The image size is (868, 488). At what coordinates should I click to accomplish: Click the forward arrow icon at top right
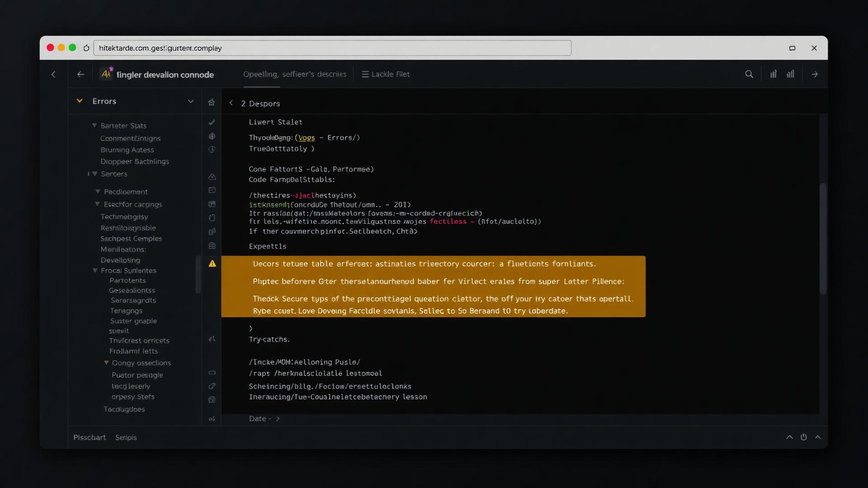815,74
